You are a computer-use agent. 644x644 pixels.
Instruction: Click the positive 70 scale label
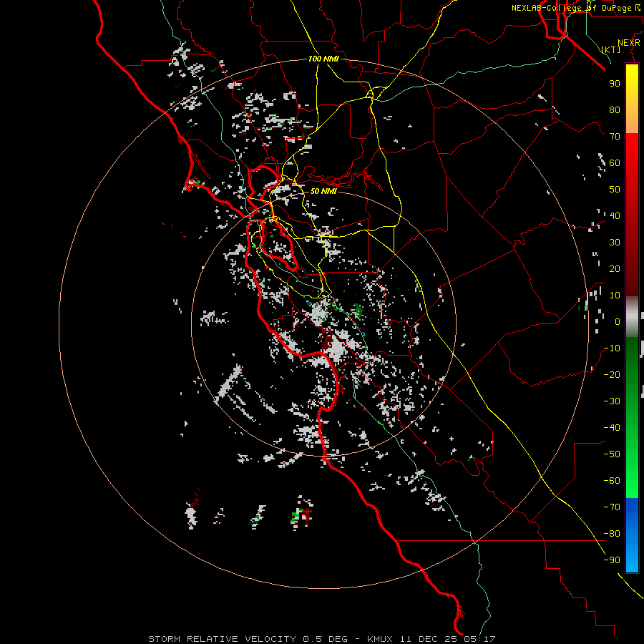click(615, 137)
